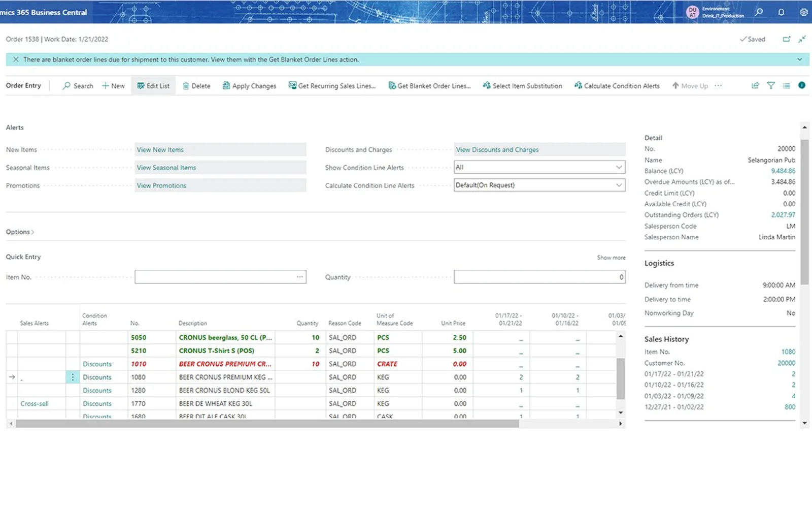Image resolution: width=812 pixels, height=508 pixels.
Task: Click the horizontal scrollbar under sales lines
Action: coord(267,424)
